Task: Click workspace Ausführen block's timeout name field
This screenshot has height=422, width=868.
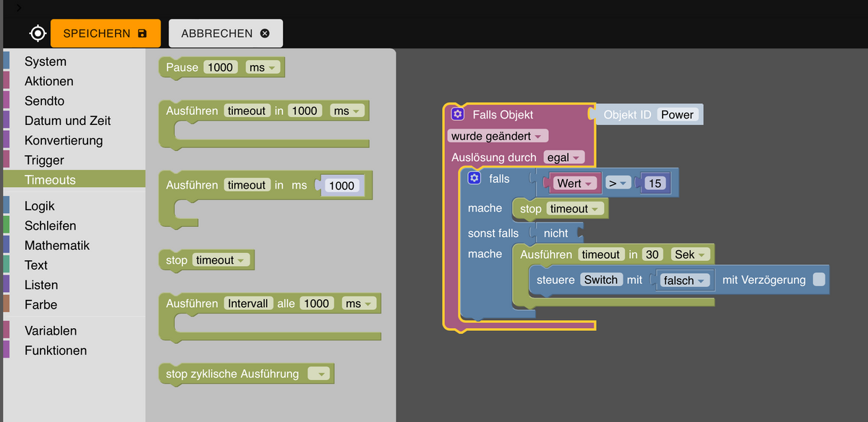Action: (601, 254)
